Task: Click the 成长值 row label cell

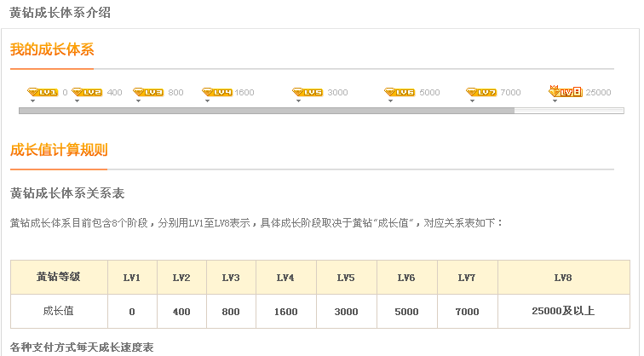Action: point(59,311)
